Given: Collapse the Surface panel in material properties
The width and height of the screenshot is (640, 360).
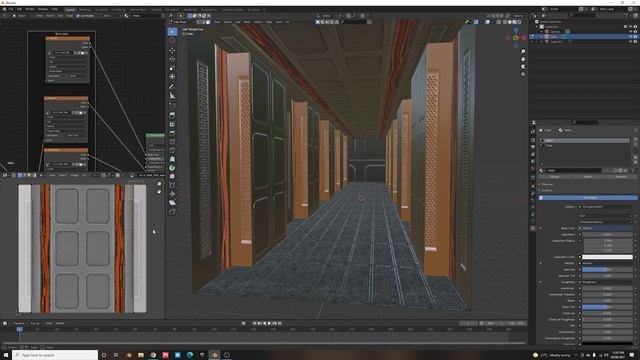Looking at the screenshot, I should pyautogui.click(x=540, y=191).
